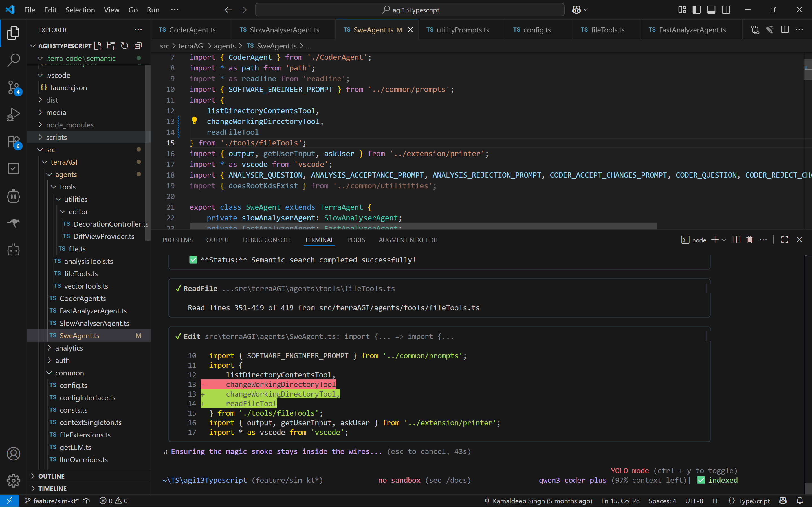812x507 pixels.
Task: Click the lightbulb code action icon
Action: pyautogui.click(x=194, y=120)
